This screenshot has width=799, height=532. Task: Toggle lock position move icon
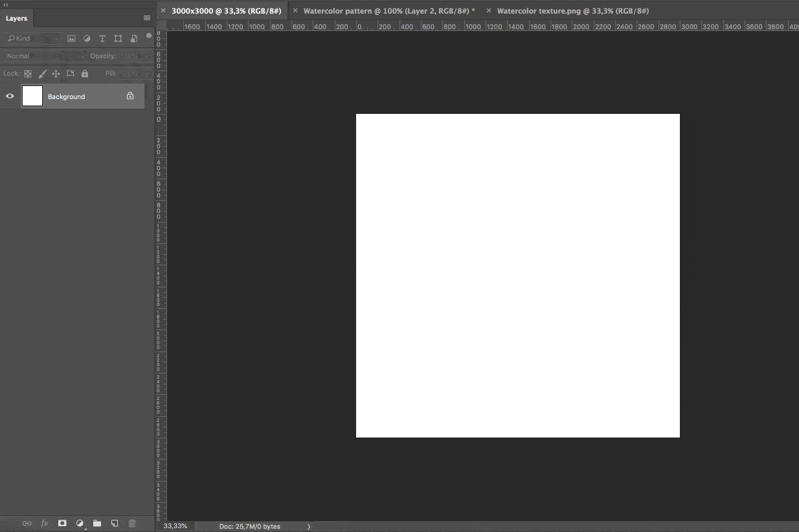pos(56,74)
